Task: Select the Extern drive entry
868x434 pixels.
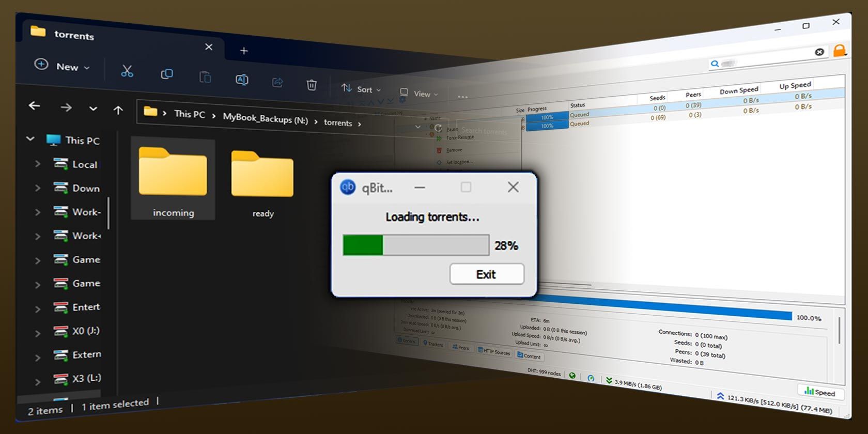Action: point(78,354)
